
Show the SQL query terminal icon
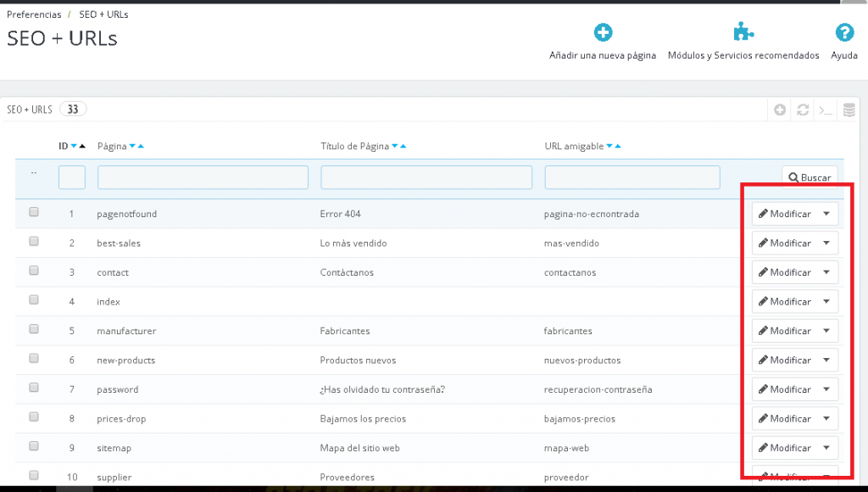pyautogui.click(x=826, y=110)
